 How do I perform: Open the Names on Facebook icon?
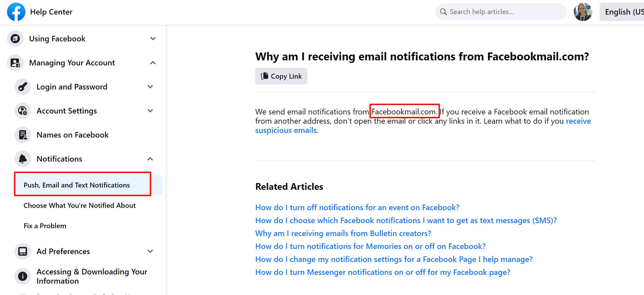(x=23, y=135)
